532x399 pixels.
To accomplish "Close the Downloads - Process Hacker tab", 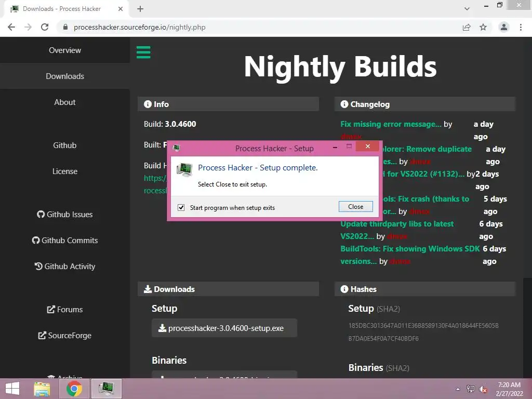I will (121, 9).
